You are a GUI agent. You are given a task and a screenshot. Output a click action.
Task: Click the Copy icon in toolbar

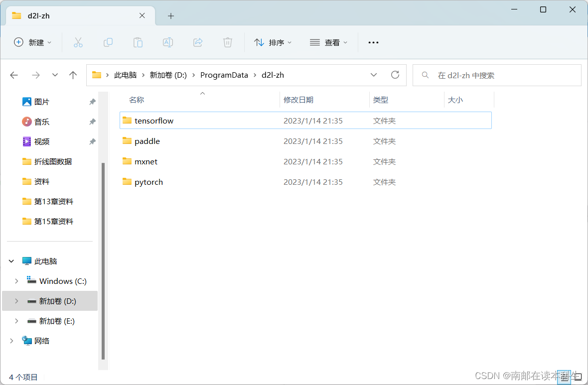pyautogui.click(x=108, y=42)
